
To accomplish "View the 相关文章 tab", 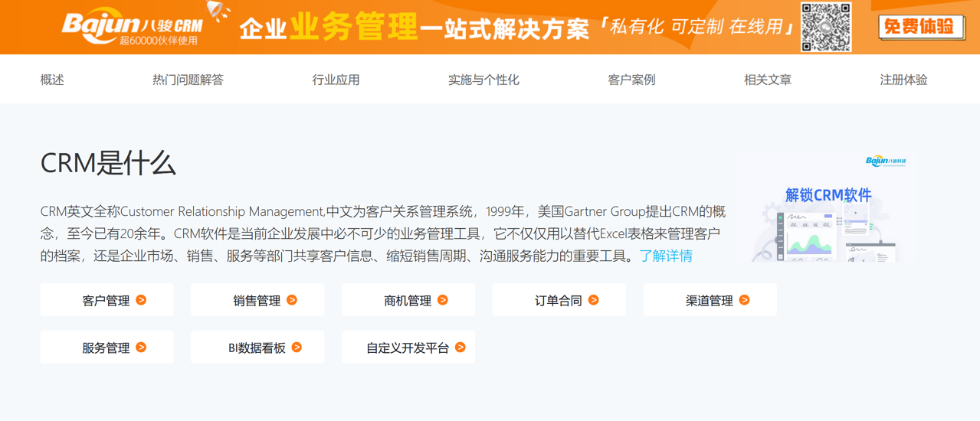I will tap(768, 80).
